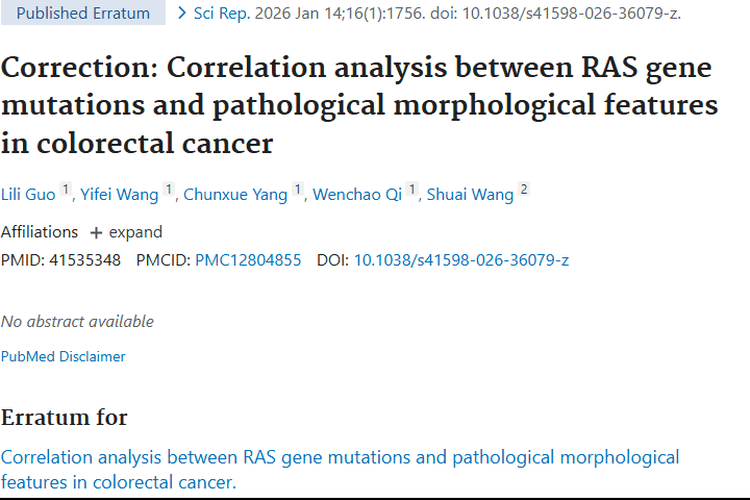Click the 'expand' text next to Affiliations
Viewport: 750px width, 500px height.
(x=135, y=232)
